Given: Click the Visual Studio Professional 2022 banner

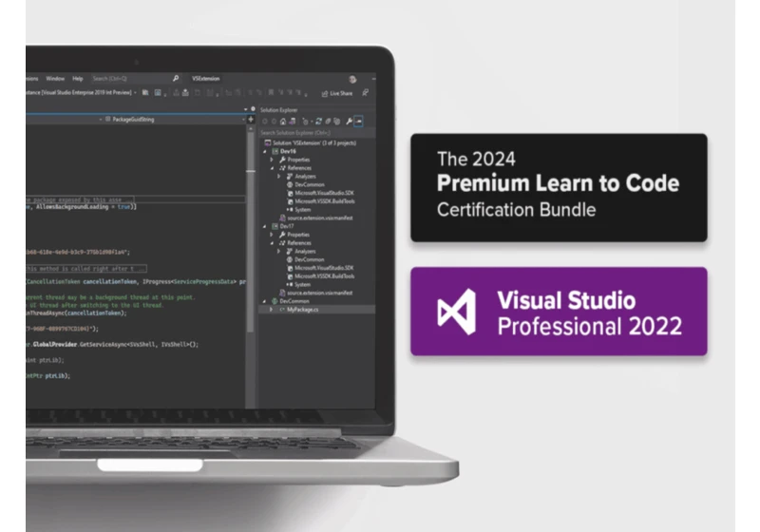Looking at the screenshot, I should point(559,311).
